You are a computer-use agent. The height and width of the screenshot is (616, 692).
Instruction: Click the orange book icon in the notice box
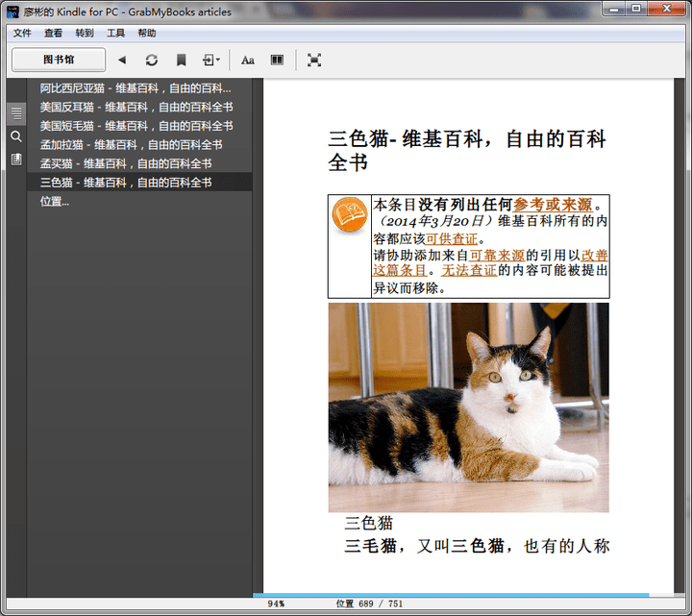pyautogui.click(x=350, y=214)
